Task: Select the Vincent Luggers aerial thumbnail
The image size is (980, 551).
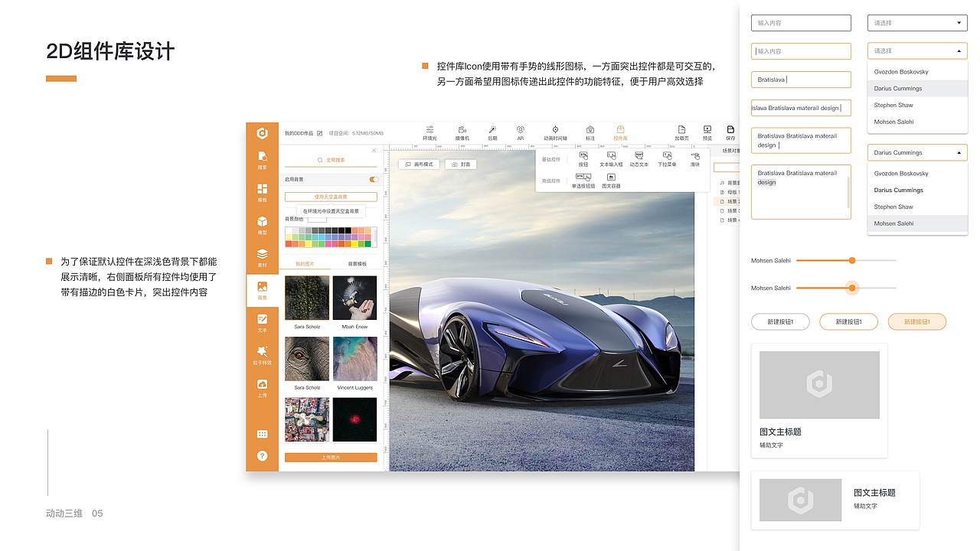Action: pyautogui.click(x=354, y=359)
